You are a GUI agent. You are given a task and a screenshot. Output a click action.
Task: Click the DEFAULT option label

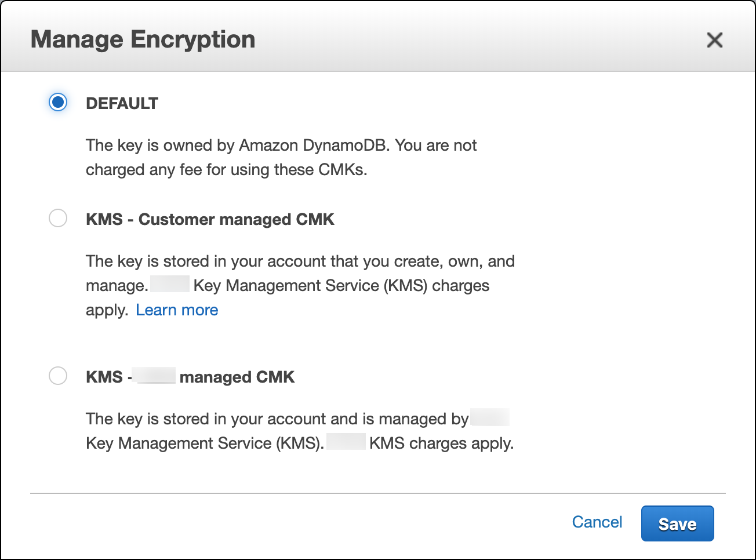[122, 103]
